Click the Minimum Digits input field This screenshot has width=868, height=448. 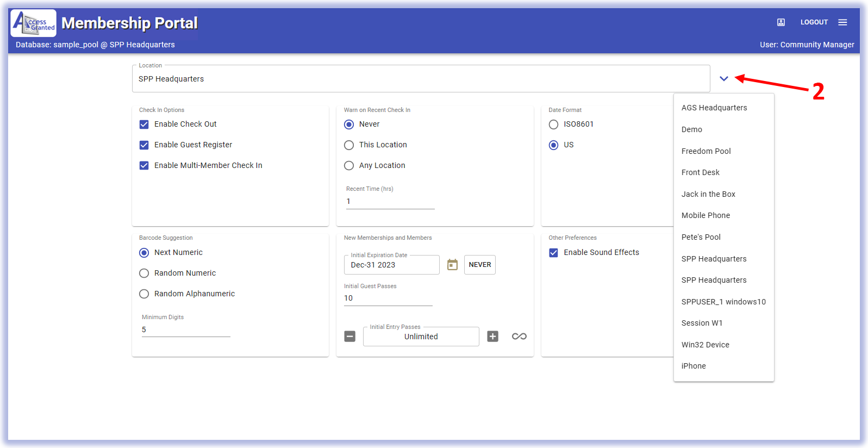click(x=186, y=330)
